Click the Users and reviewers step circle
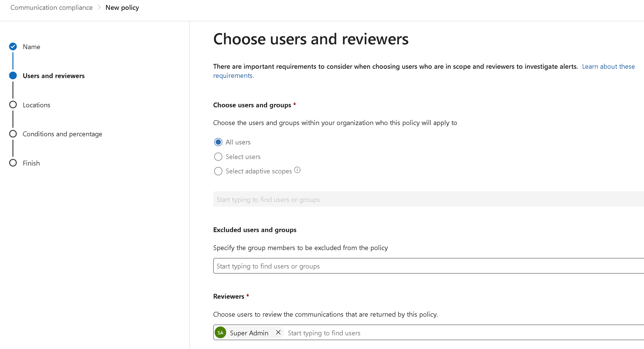644x349 pixels. click(13, 75)
